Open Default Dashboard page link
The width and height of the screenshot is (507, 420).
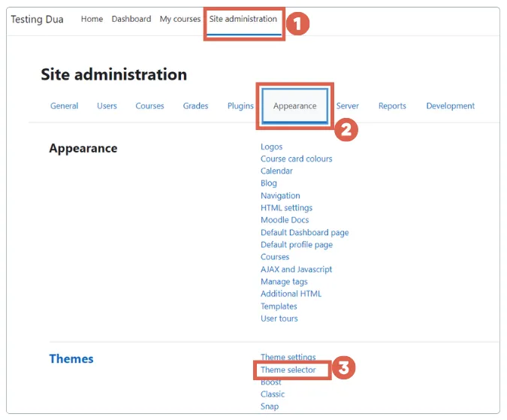tap(305, 233)
